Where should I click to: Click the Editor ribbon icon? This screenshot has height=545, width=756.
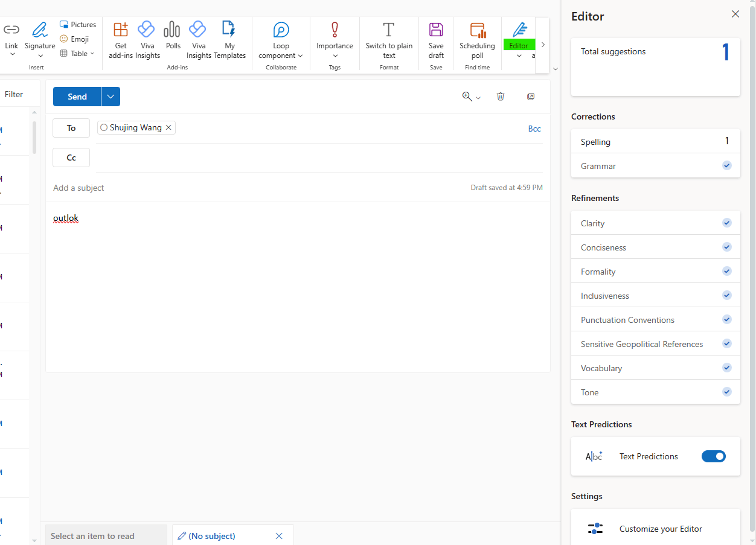click(519, 30)
